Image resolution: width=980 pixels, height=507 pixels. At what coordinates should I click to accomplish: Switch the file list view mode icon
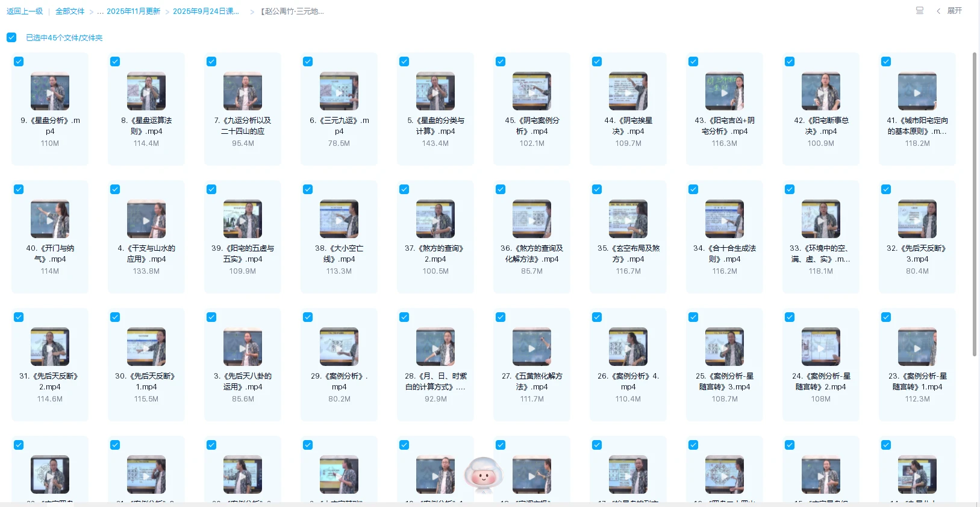click(919, 11)
